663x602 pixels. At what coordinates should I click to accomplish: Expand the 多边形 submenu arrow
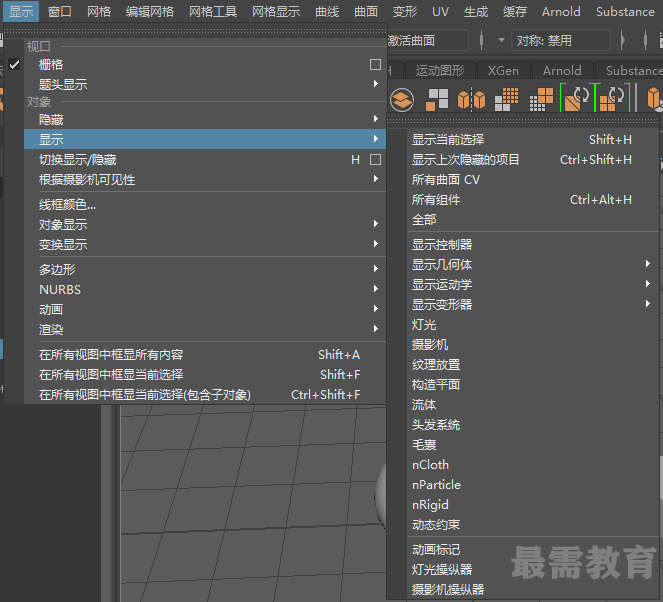(375, 268)
